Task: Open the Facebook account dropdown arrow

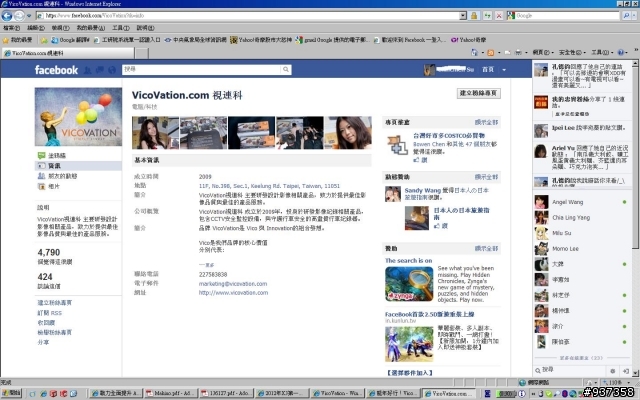Action: (x=504, y=70)
